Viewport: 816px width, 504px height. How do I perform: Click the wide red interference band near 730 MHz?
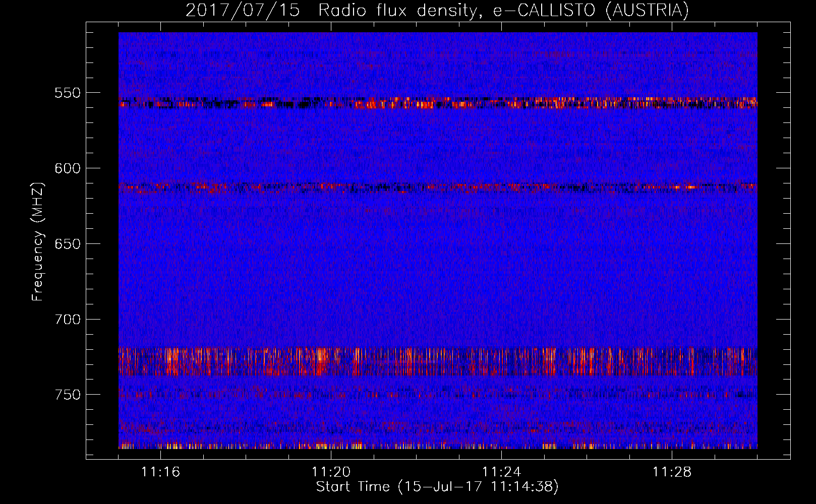[x=438, y=362]
